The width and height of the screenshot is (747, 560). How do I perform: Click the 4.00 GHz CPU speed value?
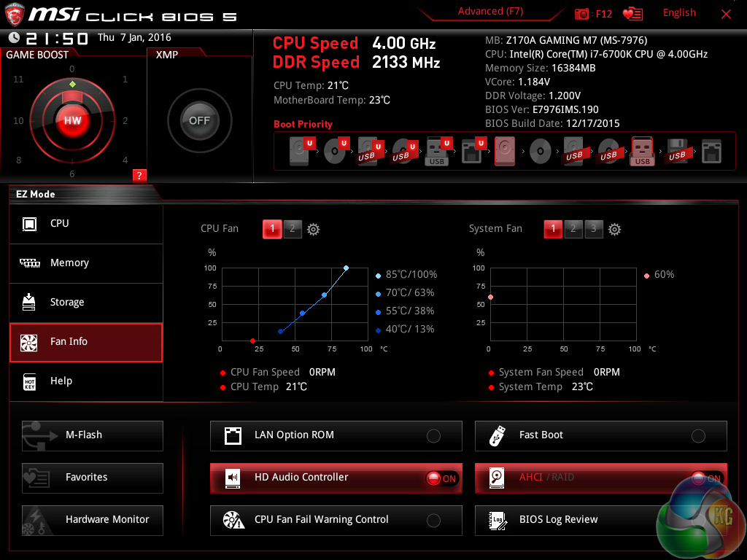point(404,44)
